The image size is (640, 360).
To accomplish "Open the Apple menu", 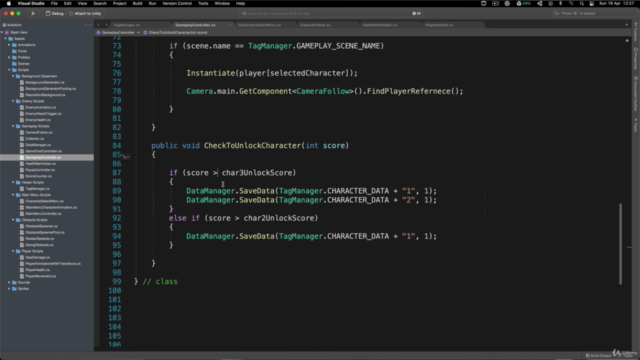I will [9, 3].
